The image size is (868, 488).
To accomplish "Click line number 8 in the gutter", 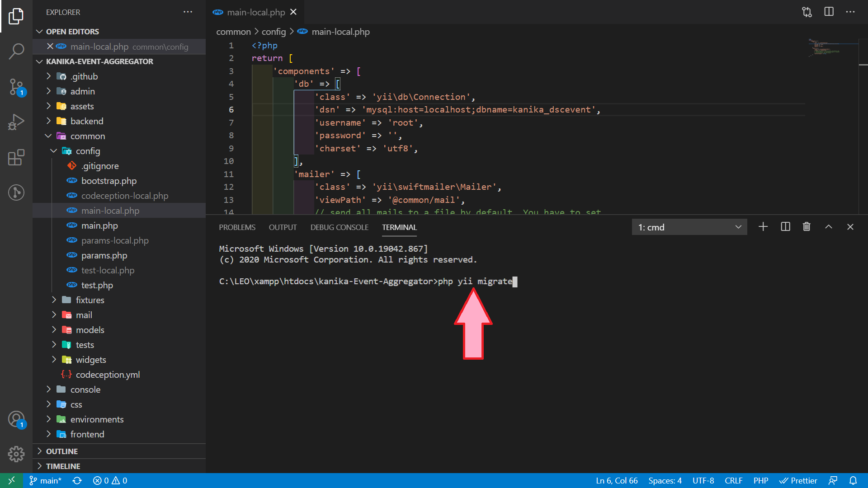I will (231, 136).
